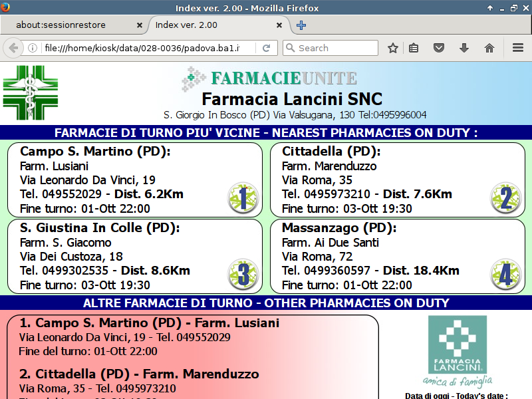532x399 pixels.
Task: Go to the Firefox home page
Action: pos(489,48)
